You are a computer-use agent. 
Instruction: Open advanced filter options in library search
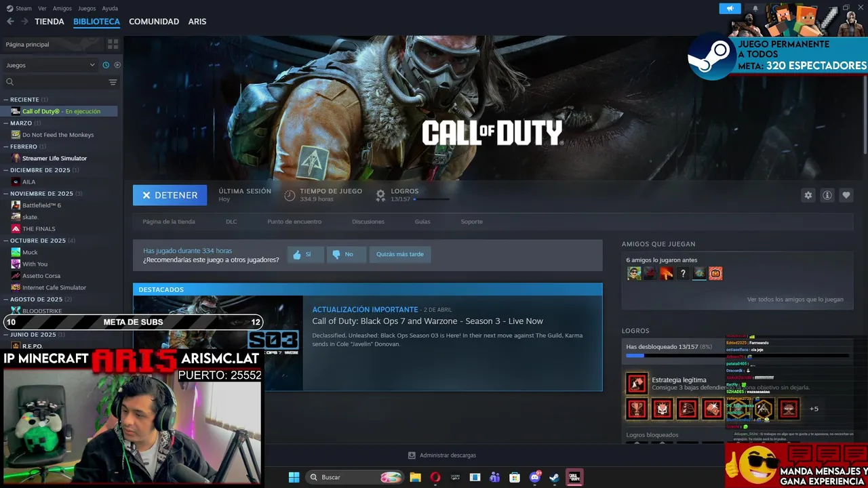pyautogui.click(x=113, y=82)
